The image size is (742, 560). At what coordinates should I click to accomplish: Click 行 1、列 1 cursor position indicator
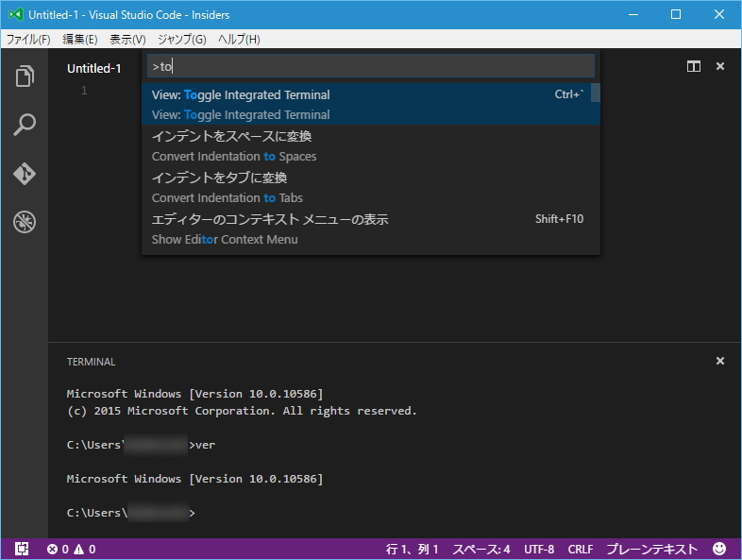point(413,549)
